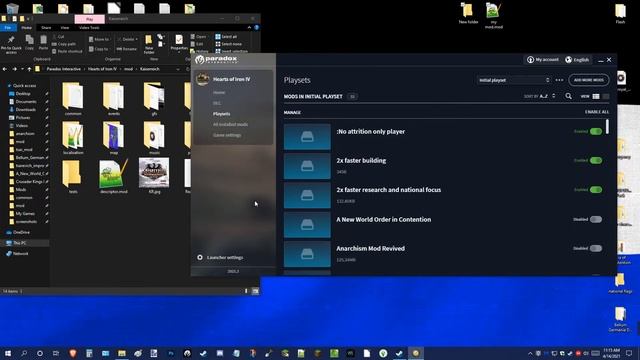Show hidden system tray icons chevron

(530, 353)
